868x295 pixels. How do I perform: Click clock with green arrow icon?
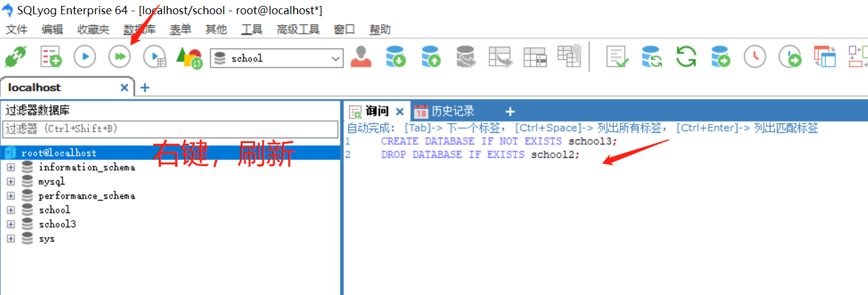pyautogui.click(x=790, y=57)
